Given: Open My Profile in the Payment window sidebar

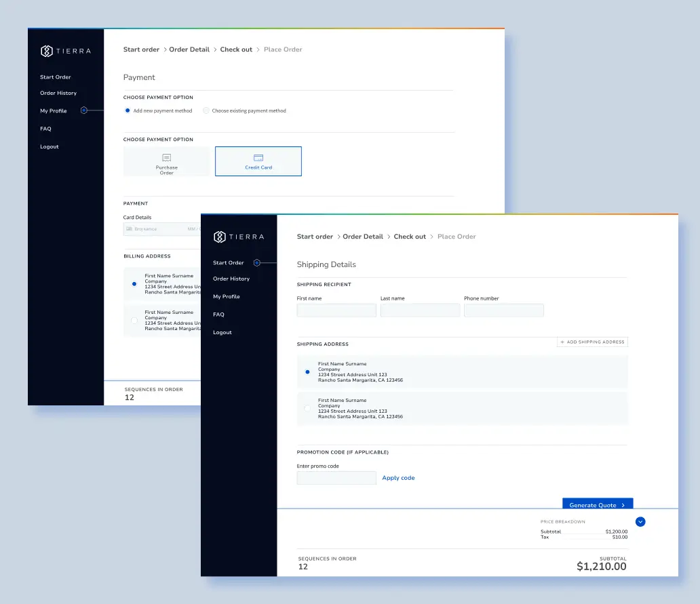Looking at the screenshot, I should [54, 111].
